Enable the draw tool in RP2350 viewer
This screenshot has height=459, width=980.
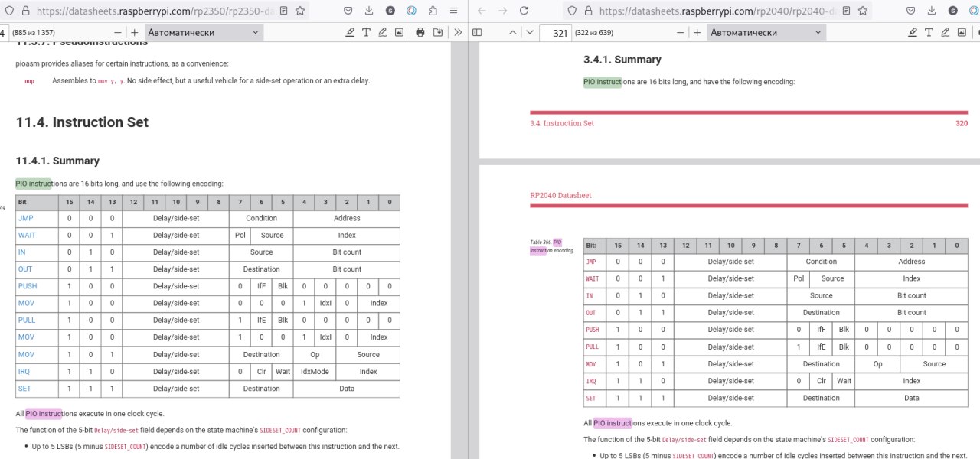(x=383, y=32)
